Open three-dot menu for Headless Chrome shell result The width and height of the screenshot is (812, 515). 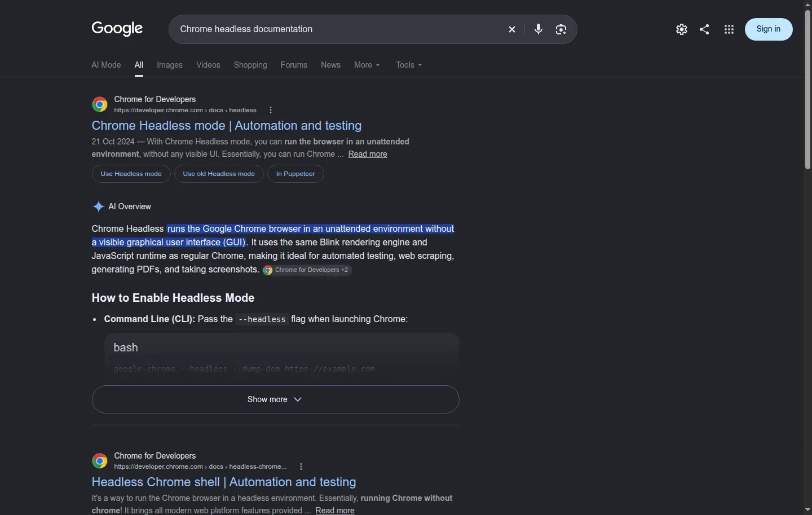(x=301, y=466)
